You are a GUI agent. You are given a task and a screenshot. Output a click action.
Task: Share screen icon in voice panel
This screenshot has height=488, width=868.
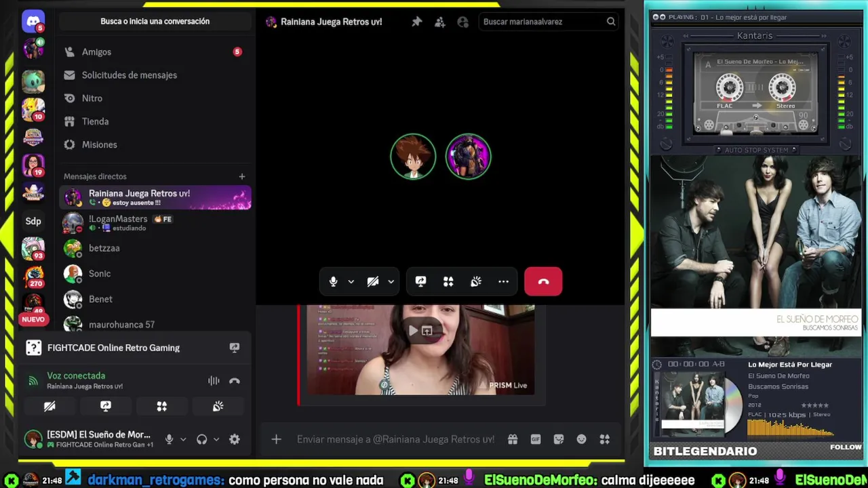[x=105, y=406]
